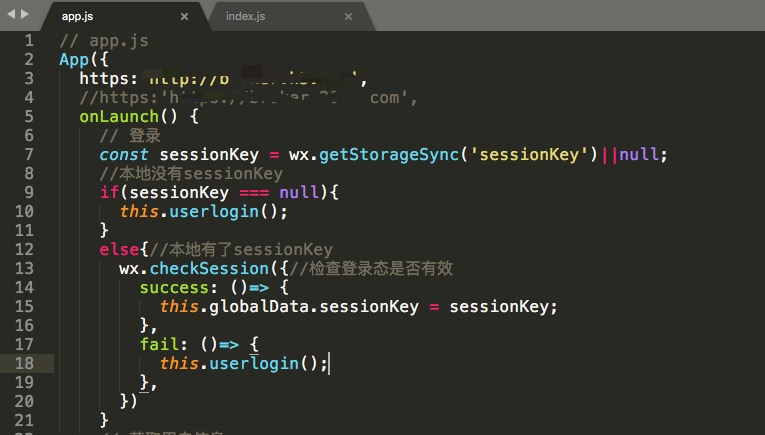Image resolution: width=765 pixels, height=435 pixels.
Task: Click the 'onLaunch' method name
Action: tap(119, 117)
